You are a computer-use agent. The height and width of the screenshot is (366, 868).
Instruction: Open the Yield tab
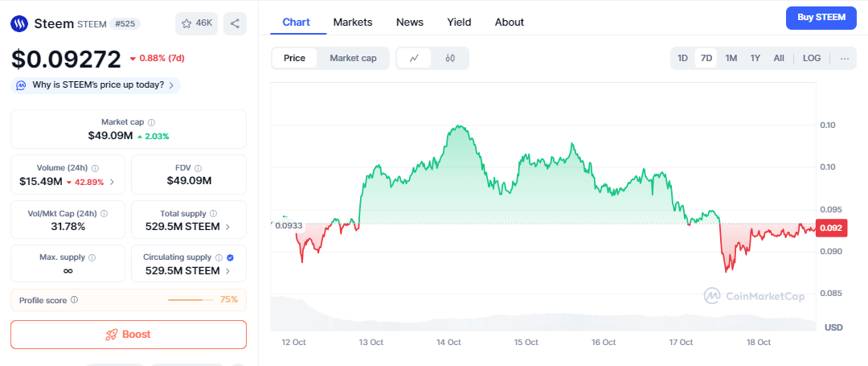coord(459,22)
